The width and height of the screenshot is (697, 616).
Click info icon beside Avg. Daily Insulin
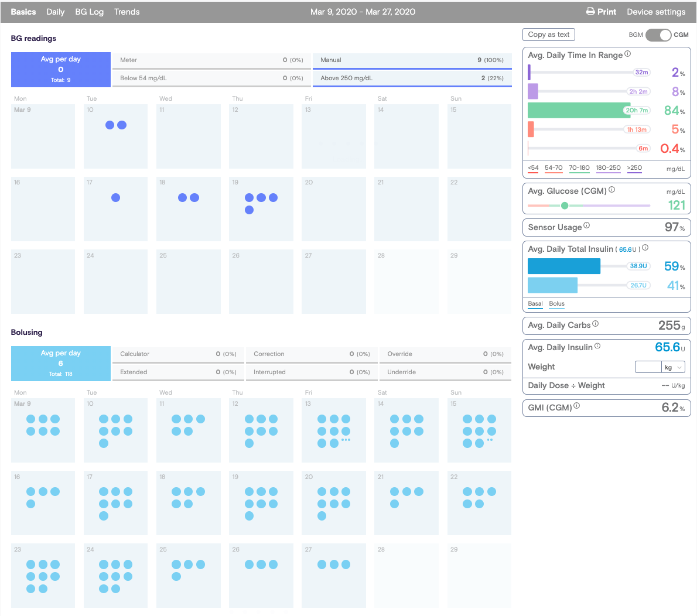pos(597,346)
